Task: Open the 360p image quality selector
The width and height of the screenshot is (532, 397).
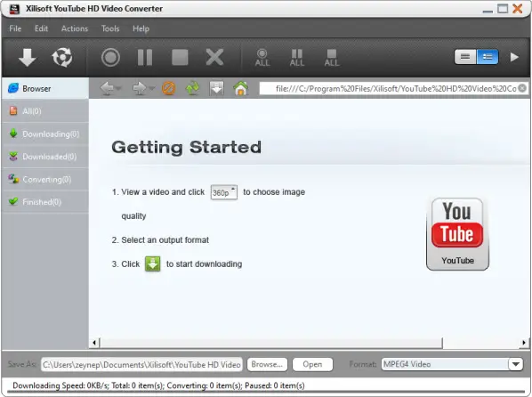Action: coord(224,192)
